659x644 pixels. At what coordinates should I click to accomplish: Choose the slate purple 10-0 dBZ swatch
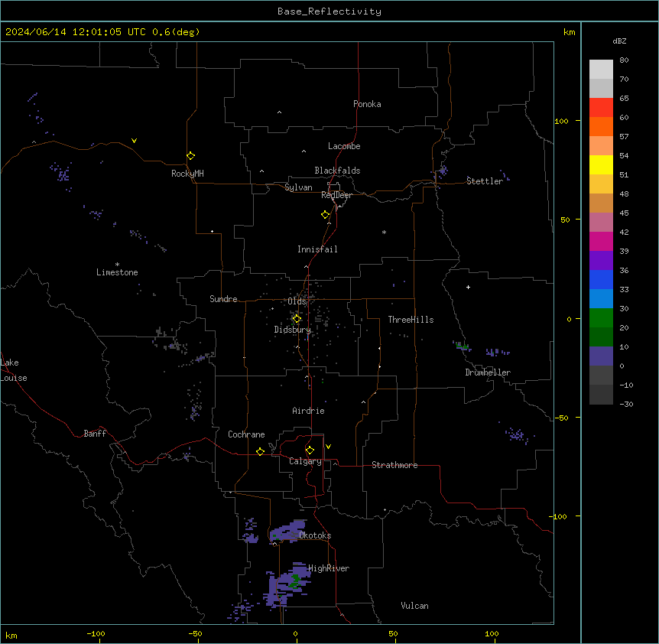tap(601, 356)
